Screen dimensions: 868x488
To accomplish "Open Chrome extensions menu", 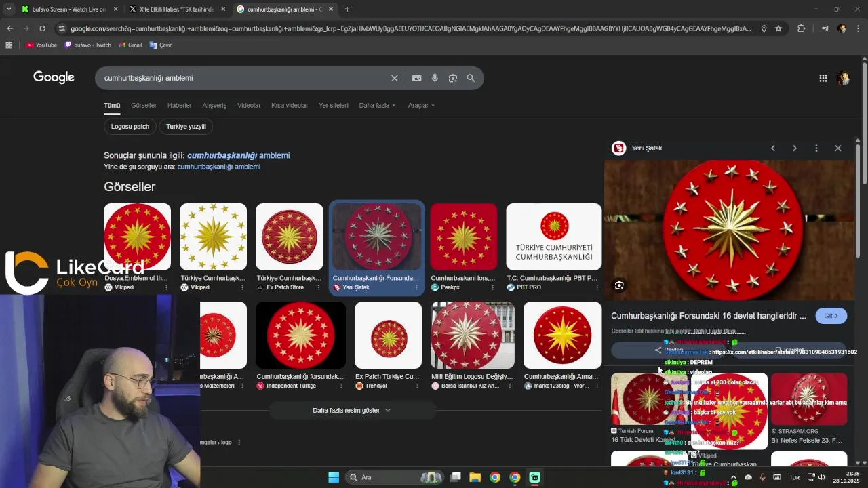I will click(801, 28).
